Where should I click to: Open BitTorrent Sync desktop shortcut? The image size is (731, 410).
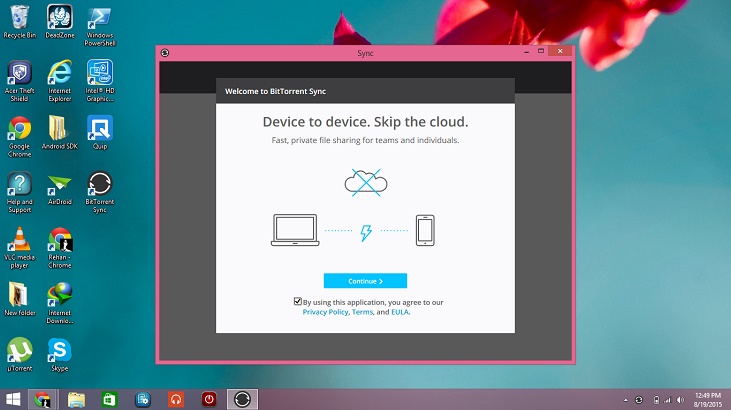coord(100,185)
